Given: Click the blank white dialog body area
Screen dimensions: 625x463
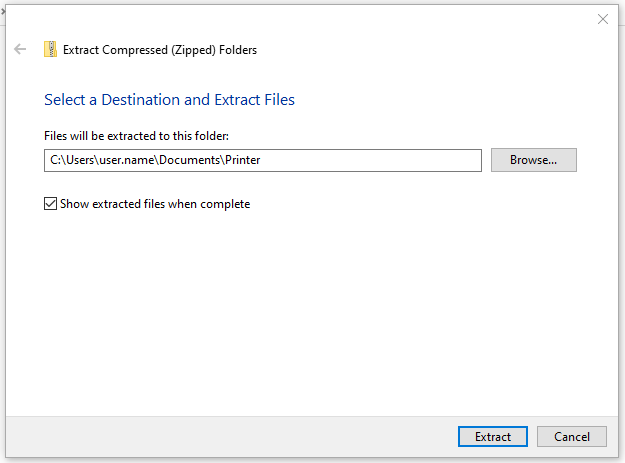Looking at the screenshot, I should [311, 311].
